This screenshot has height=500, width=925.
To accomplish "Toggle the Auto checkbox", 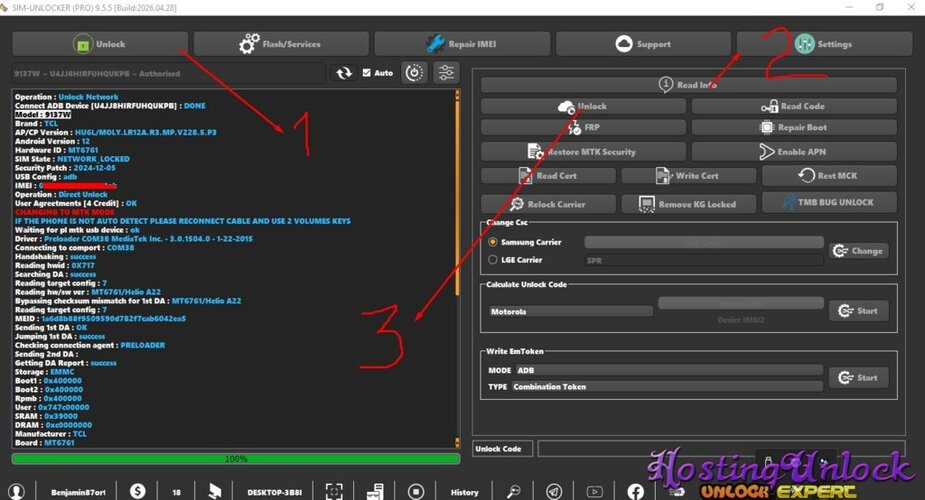I will coord(366,73).
